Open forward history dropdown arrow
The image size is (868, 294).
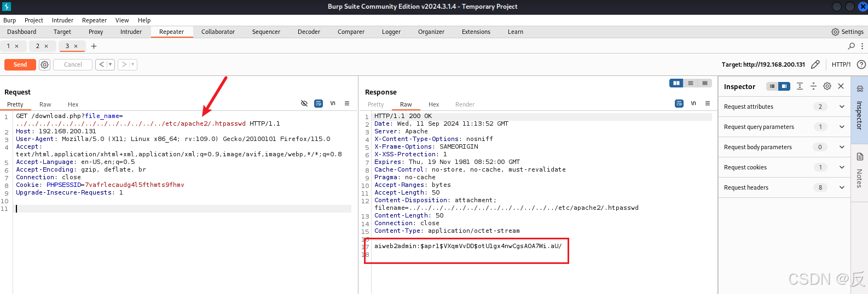coord(133,64)
